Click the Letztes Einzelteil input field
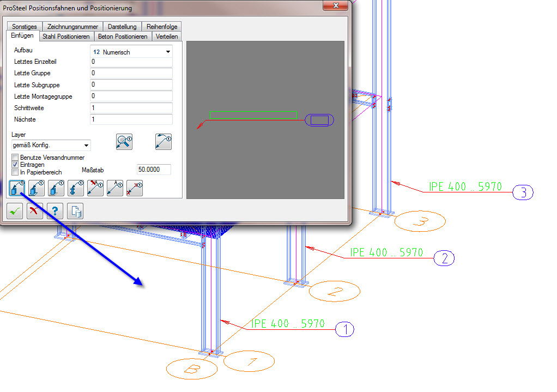 click(x=131, y=62)
